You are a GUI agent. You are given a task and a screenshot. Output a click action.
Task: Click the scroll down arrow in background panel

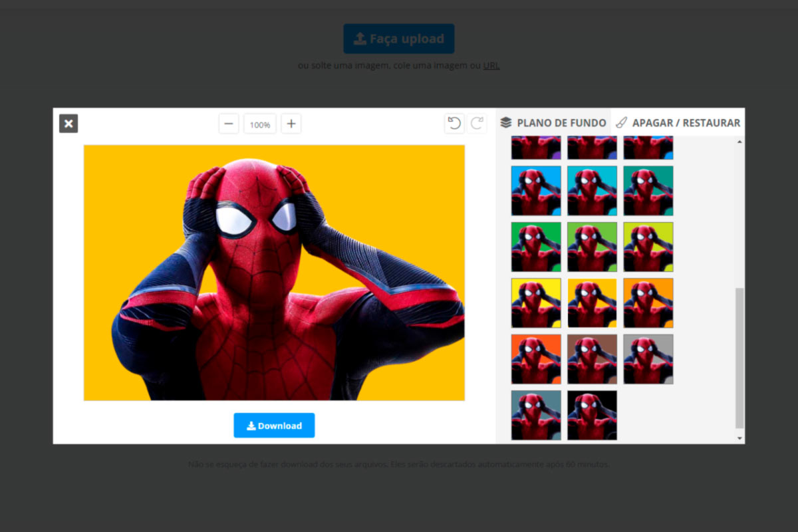coord(739,438)
